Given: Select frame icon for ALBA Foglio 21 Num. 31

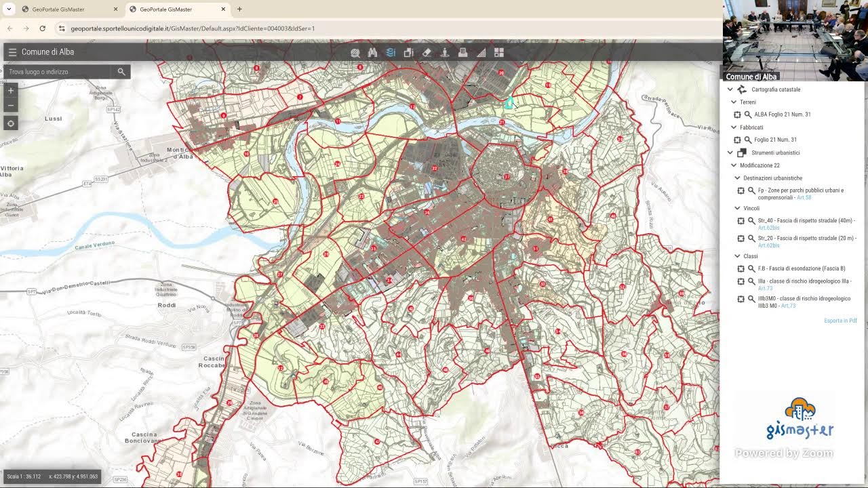Looking at the screenshot, I should click(x=737, y=115).
